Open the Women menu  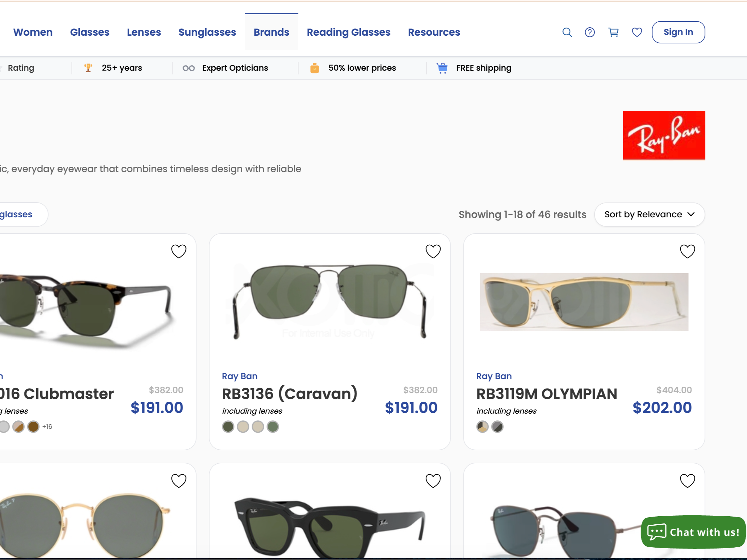click(33, 32)
